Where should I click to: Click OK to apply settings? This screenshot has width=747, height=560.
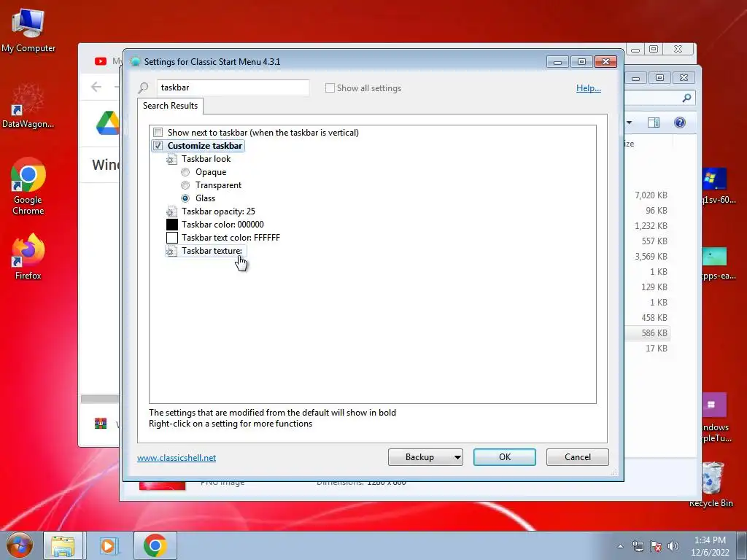505,457
